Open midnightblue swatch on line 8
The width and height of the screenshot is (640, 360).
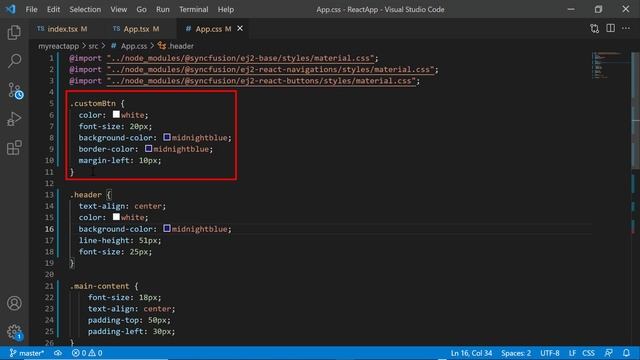click(x=167, y=137)
